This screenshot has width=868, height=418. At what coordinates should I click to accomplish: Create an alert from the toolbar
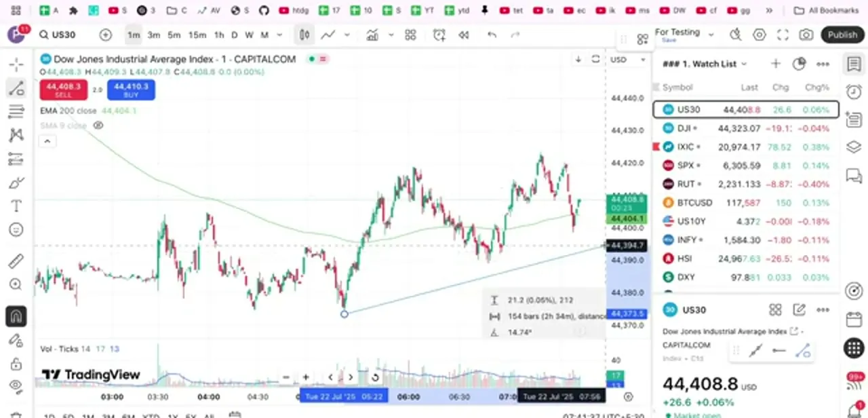click(x=439, y=35)
